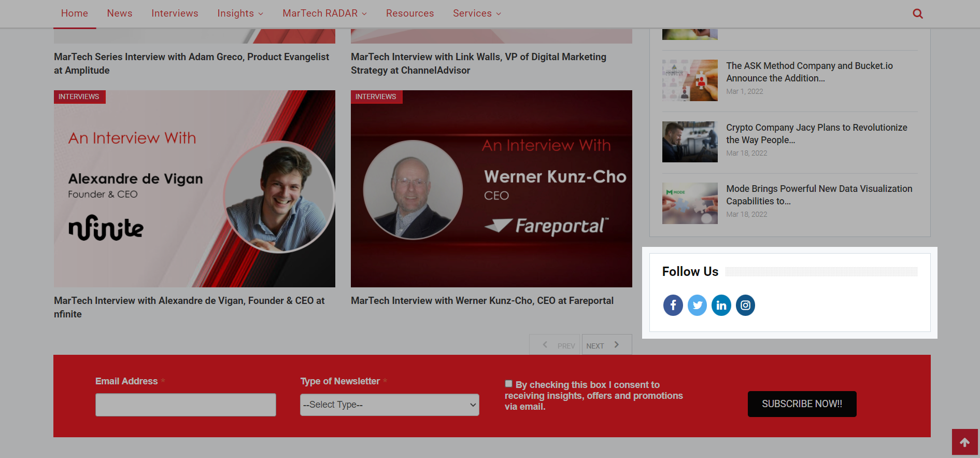Open the Adam Greco interview headline
Image resolution: width=980 pixels, height=458 pixels.
pos(192,63)
